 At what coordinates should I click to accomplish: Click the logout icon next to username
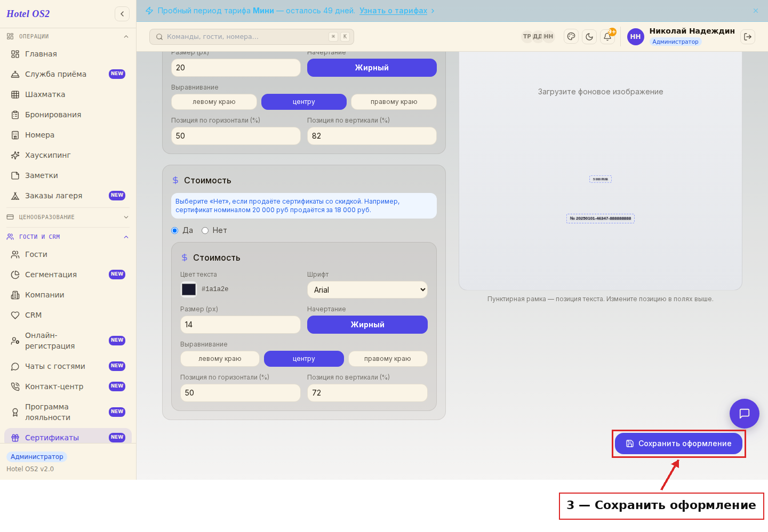pyautogui.click(x=748, y=37)
